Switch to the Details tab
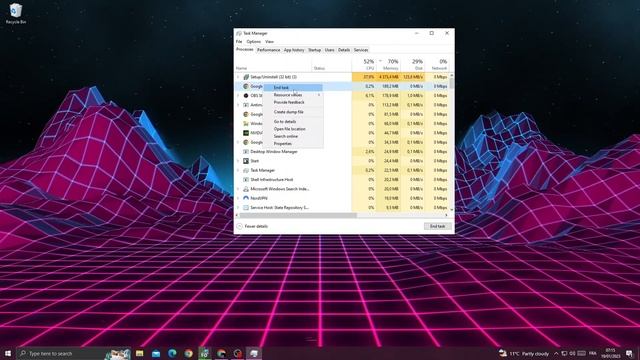Screen dimensions: 640x360 (x=344, y=50)
